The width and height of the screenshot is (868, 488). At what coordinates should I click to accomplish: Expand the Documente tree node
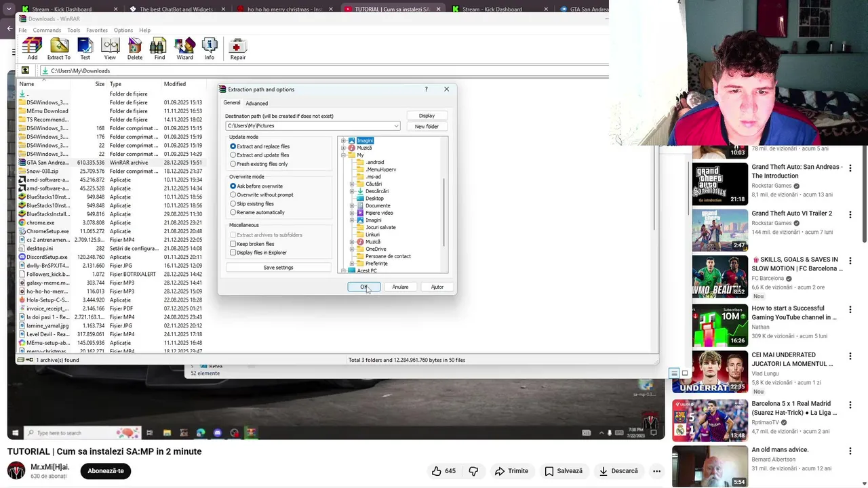point(352,205)
